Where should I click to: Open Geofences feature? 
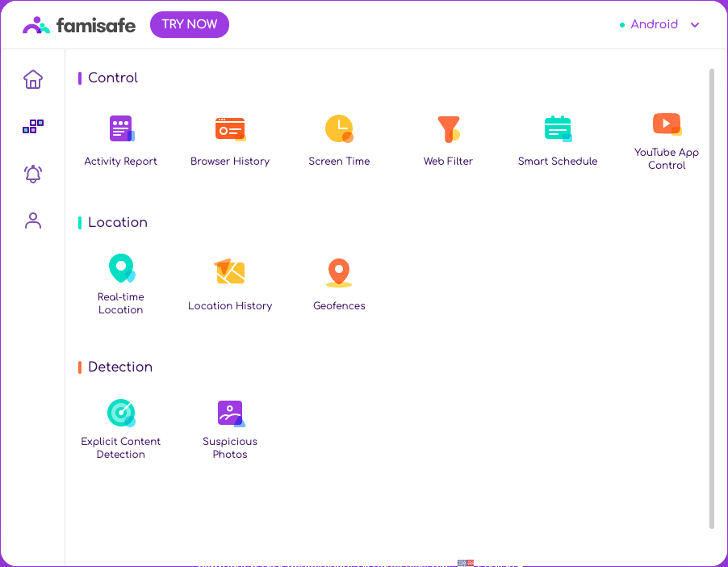pyautogui.click(x=339, y=273)
